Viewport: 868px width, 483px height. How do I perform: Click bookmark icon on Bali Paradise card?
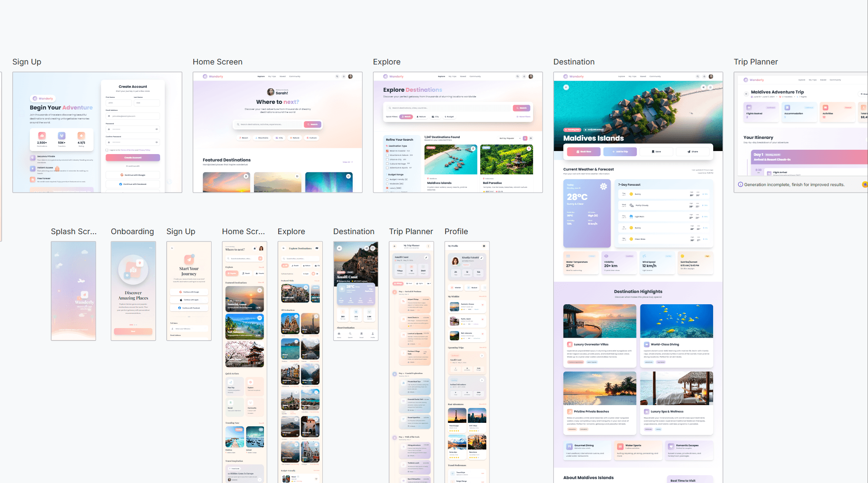click(x=529, y=148)
